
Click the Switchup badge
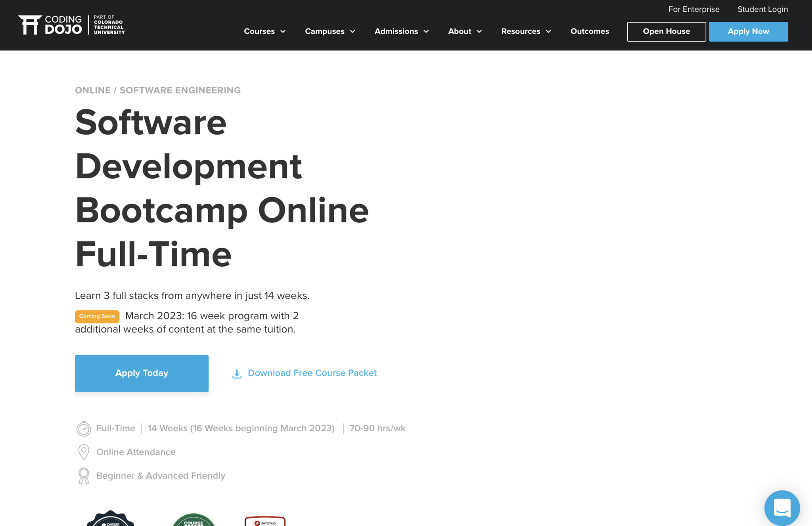pyautogui.click(x=265, y=521)
